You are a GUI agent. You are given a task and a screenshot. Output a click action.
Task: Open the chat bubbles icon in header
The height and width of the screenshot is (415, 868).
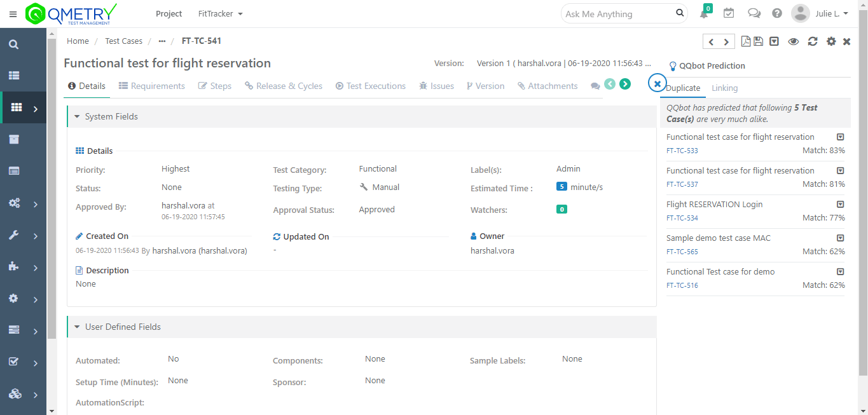(754, 13)
